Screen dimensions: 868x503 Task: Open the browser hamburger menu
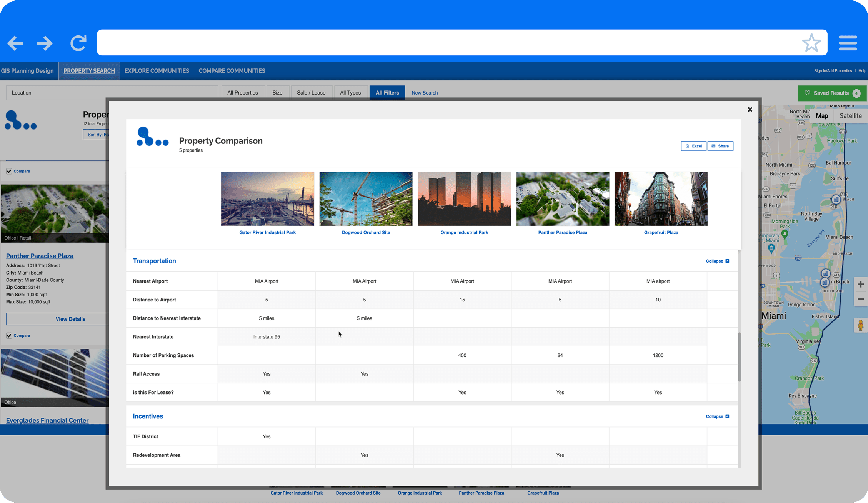click(848, 43)
